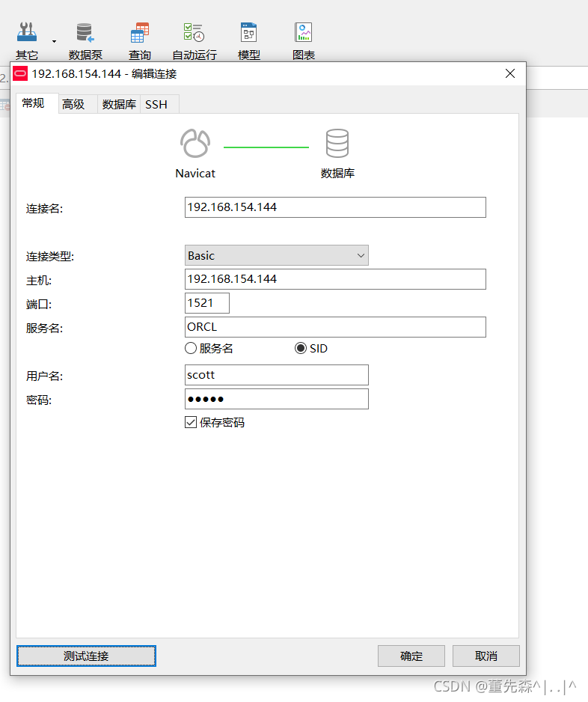This screenshot has height=702, width=588.
Task: Close the 编辑连接 dialog
Action: (510, 73)
